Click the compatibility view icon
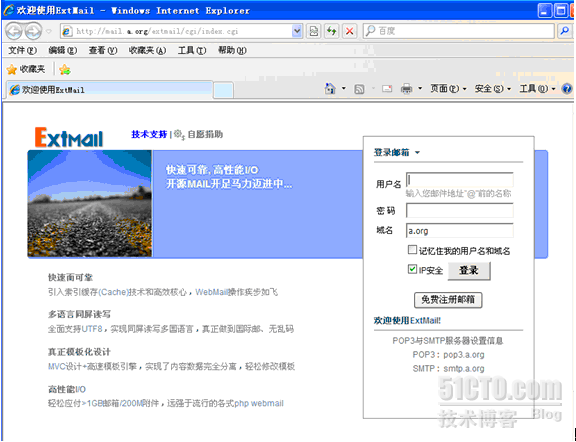Screen dimensions: 576x442 (314, 32)
